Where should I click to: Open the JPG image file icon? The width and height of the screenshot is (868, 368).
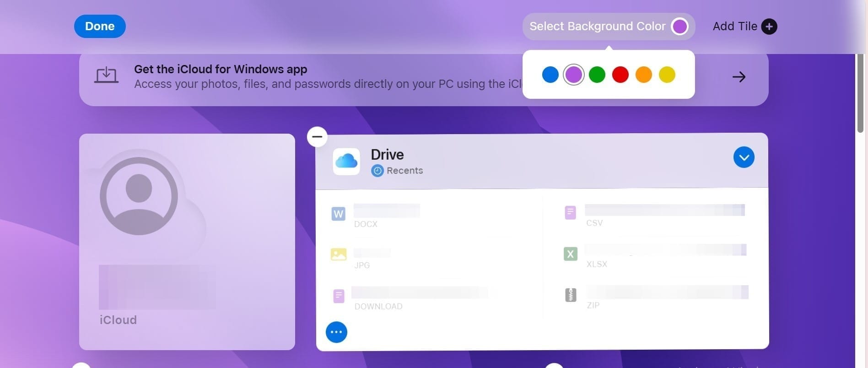pyautogui.click(x=338, y=254)
